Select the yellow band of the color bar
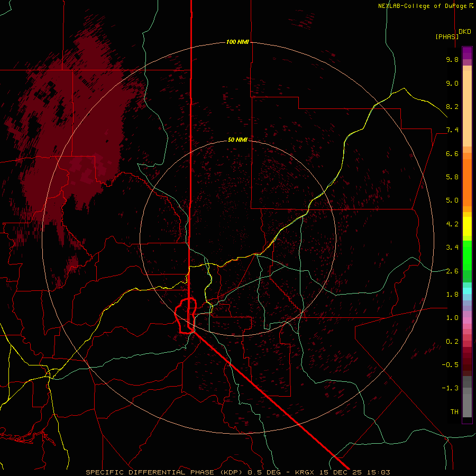 (467, 226)
